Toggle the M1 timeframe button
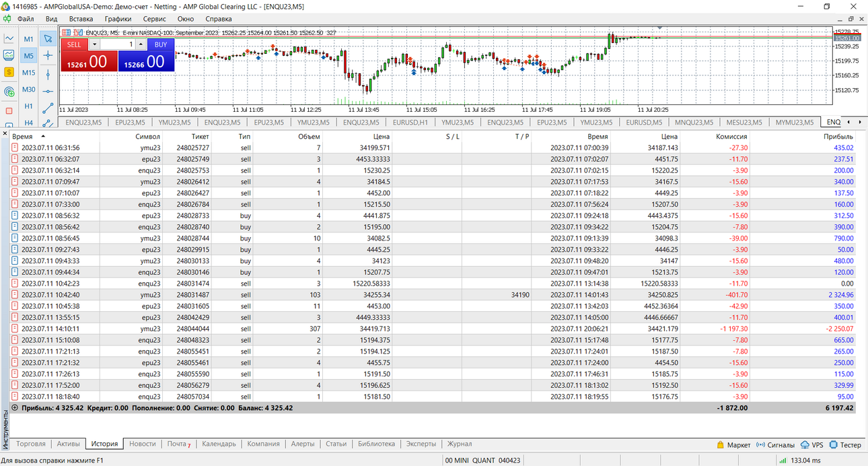 pos(29,39)
